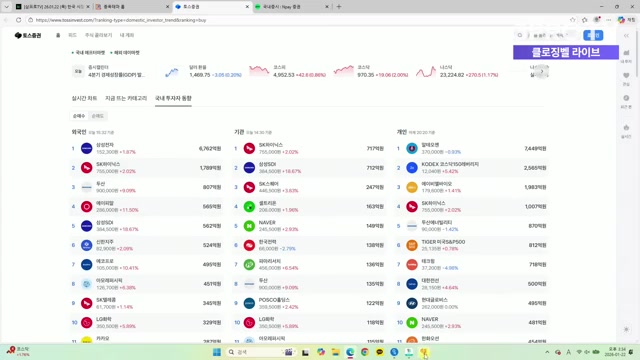Open 달러 환율 1,469.75 card
640x360 pixels.
203,71
